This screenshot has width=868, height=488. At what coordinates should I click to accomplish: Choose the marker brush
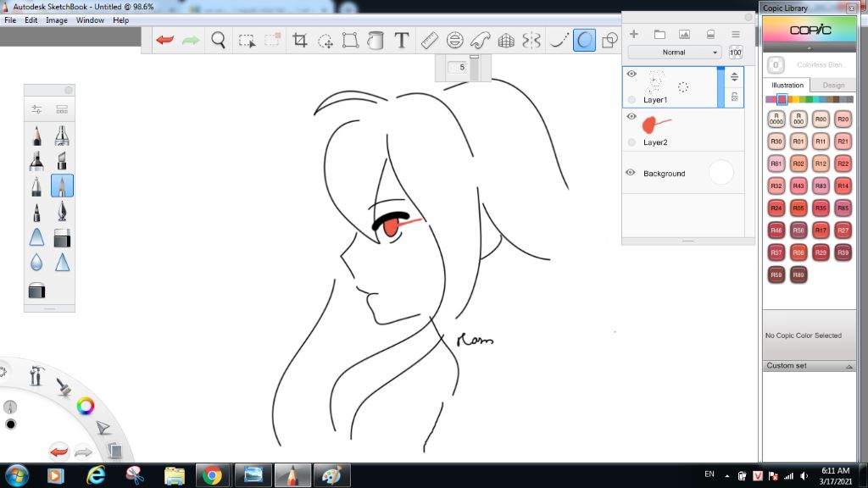pos(36,160)
